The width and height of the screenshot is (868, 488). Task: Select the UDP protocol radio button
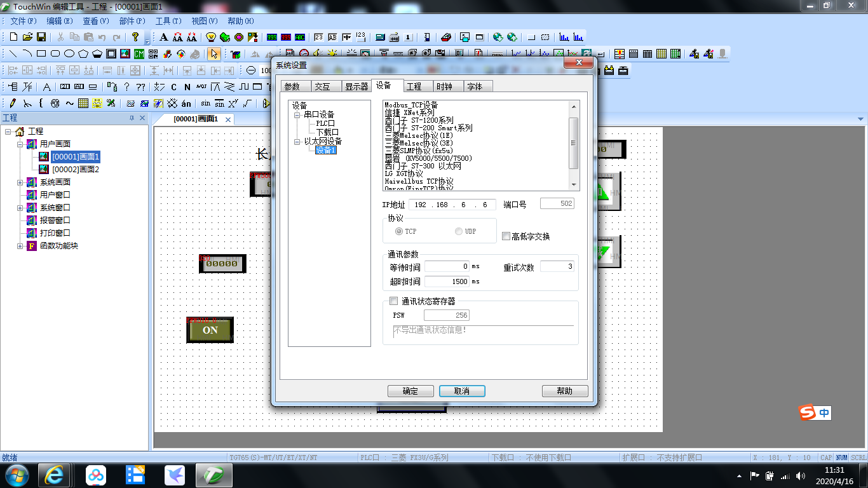click(459, 231)
